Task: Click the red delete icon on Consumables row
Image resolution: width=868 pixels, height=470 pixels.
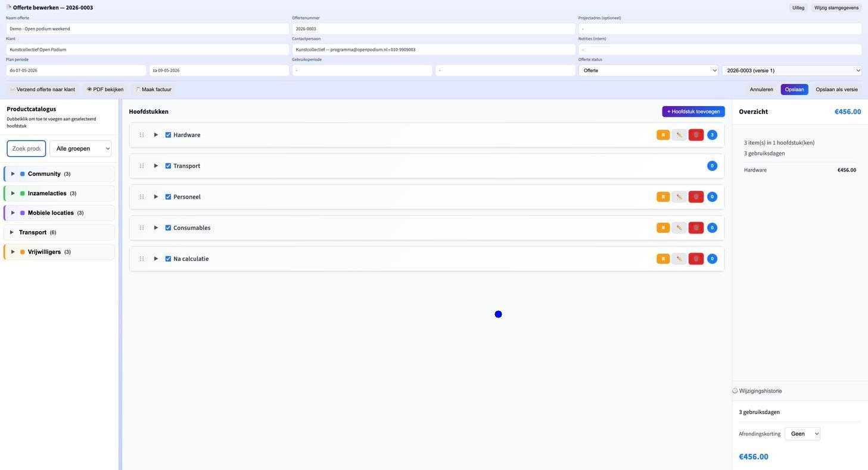Action: point(696,228)
